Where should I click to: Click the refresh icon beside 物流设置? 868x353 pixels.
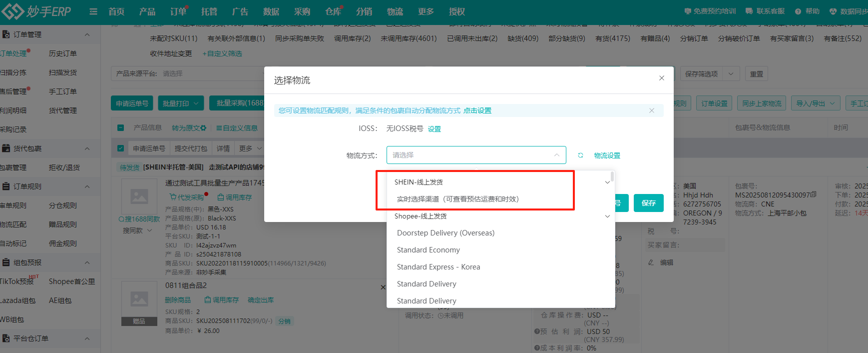pos(580,155)
